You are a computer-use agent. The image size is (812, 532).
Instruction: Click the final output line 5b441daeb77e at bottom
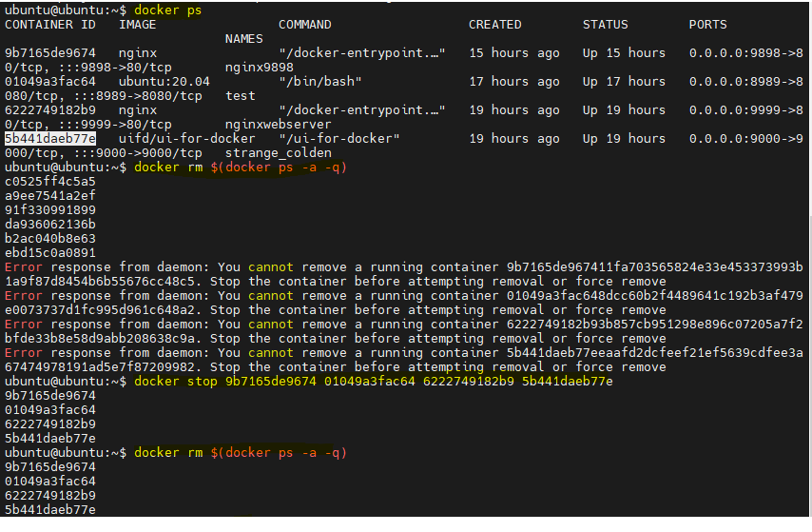(50, 510)
